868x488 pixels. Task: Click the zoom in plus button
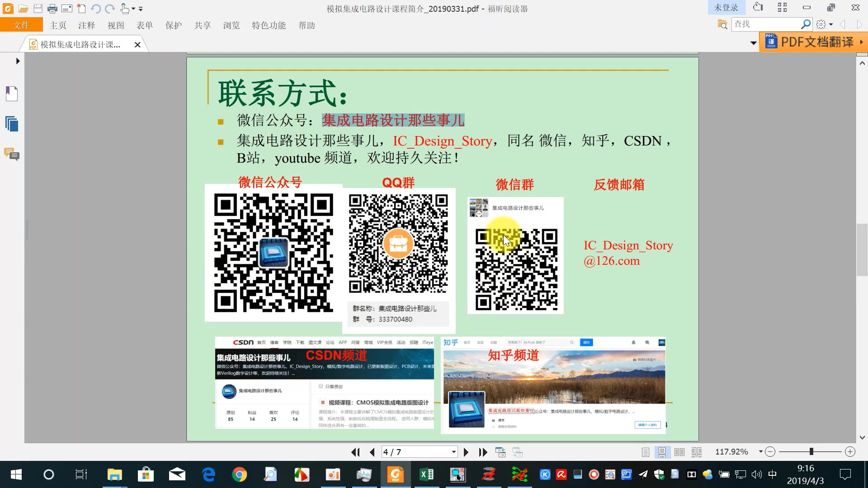850,452
